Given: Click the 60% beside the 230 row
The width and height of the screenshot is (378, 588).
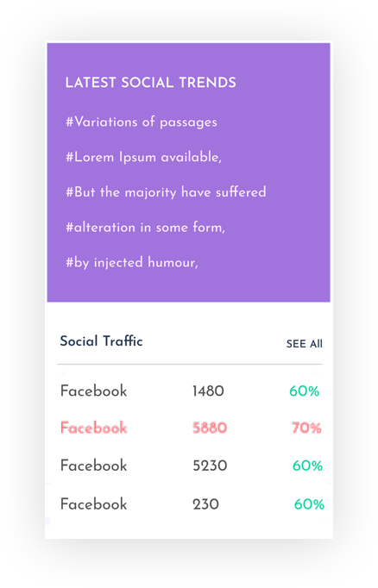Looking at the screenshot, I should [309, 504].
